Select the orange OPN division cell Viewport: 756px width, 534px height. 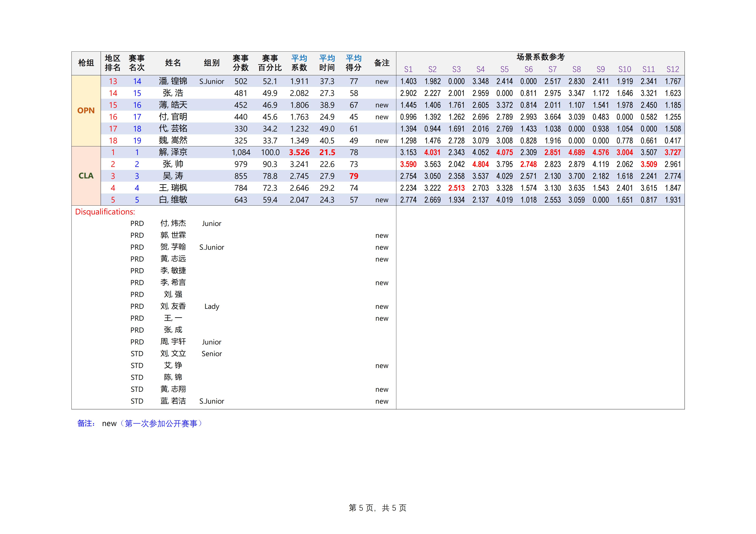pyautogui.click(x=86, y=111)
